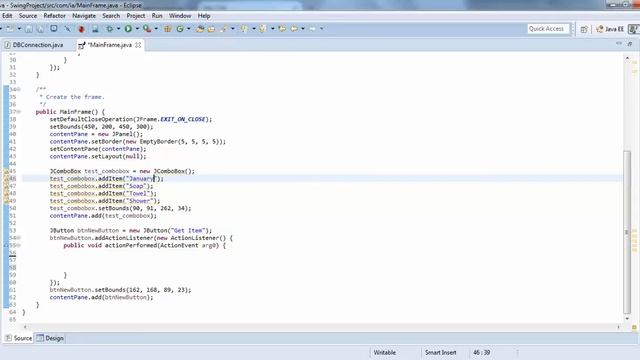Select the Source tab at bottom
Screen dimensions: 640x360
[18, 338]
